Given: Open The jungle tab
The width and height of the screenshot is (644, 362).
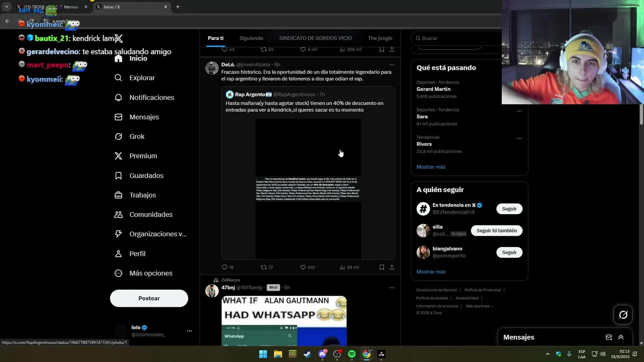Looking at the screenshot, I should click(380, 38).
